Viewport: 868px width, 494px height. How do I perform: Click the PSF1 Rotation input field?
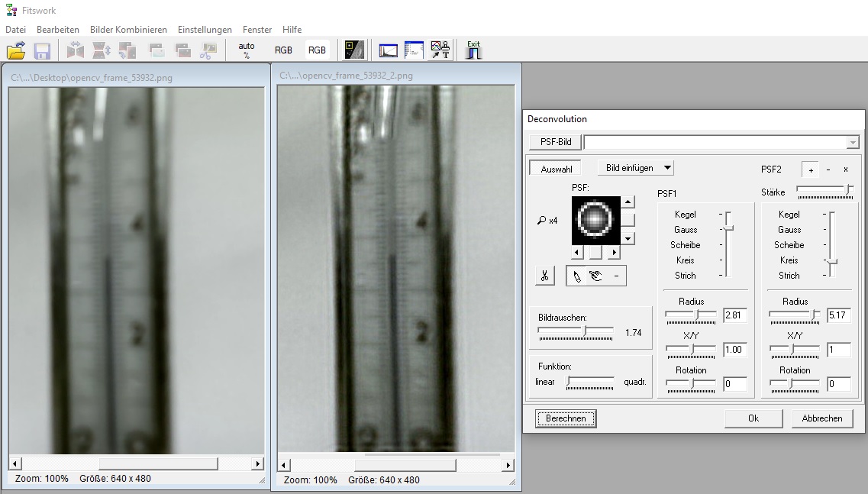pyautogui.click(x=735, y=384)
